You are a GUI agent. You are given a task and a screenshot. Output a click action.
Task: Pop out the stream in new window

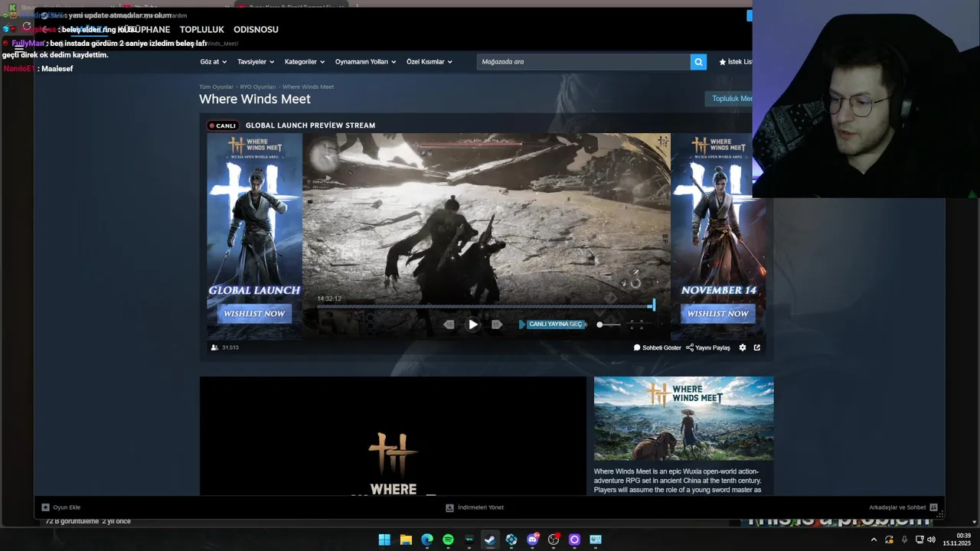click(757, 347)
